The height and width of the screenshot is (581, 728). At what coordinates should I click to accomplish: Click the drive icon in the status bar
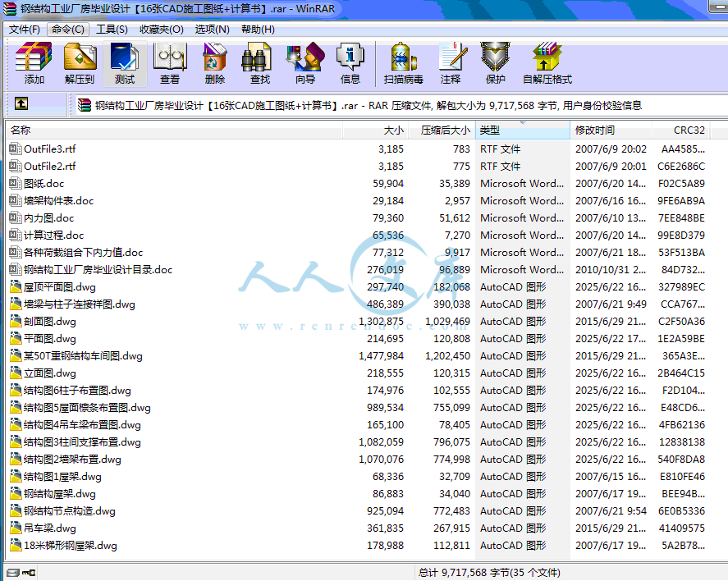point(13,573)
